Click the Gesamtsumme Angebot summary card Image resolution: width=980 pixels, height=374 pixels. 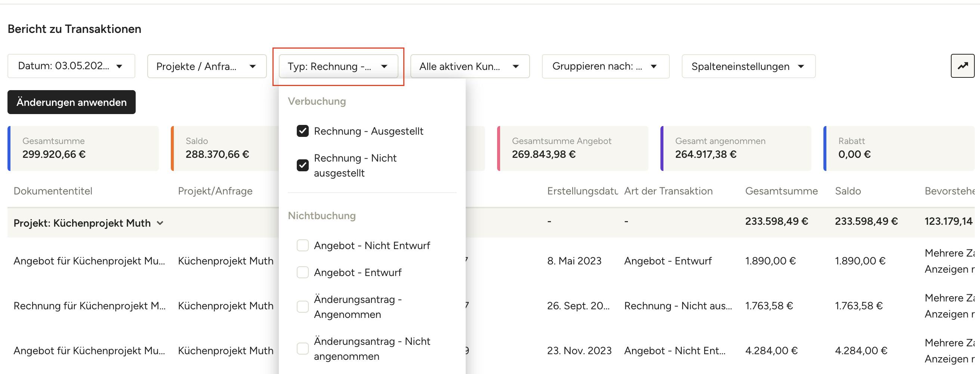[573, 148]
